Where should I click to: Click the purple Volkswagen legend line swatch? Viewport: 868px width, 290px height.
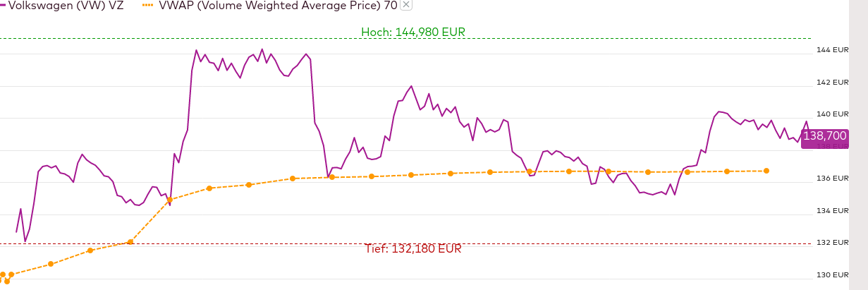[3, 5]
